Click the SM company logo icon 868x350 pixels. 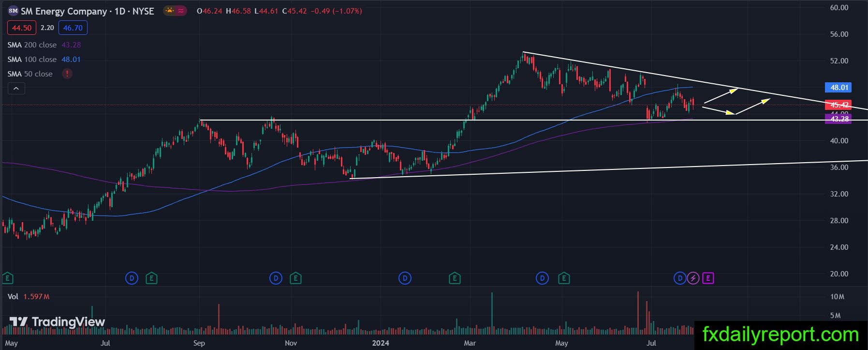point(13,11)
